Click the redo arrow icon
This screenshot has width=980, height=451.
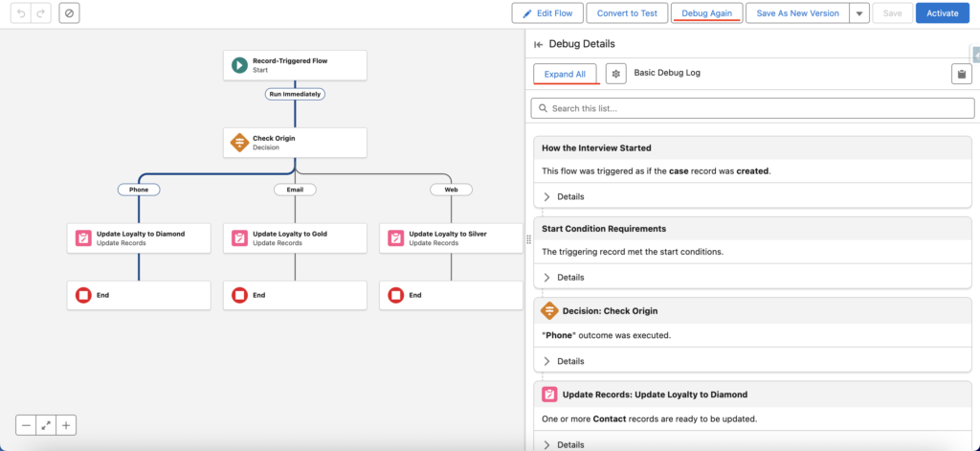pyautogui.click(x=40, y=13)
